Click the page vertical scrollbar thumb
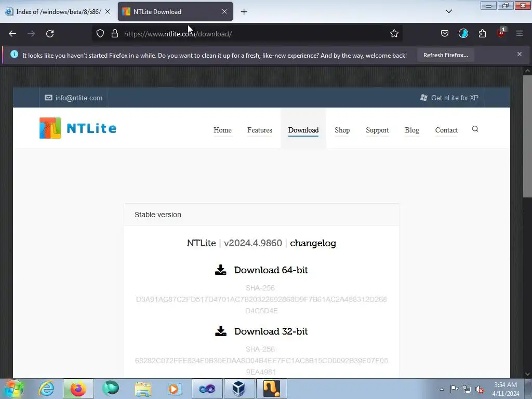Screen dimensions: 532x399 [x=527, y=136]
